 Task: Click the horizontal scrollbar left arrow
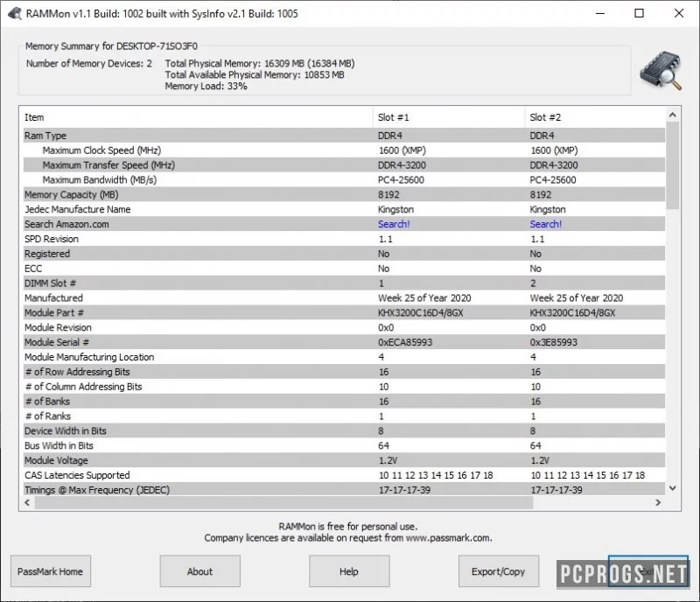27,502
